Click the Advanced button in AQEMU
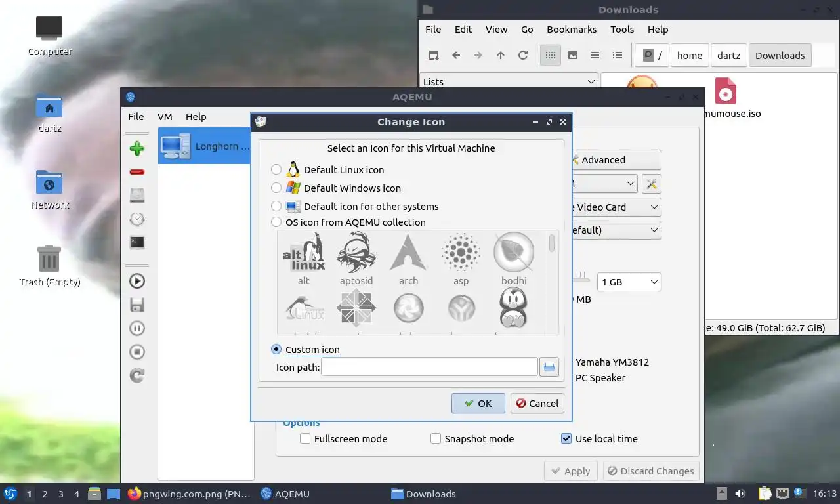 [x=616, y=159]
